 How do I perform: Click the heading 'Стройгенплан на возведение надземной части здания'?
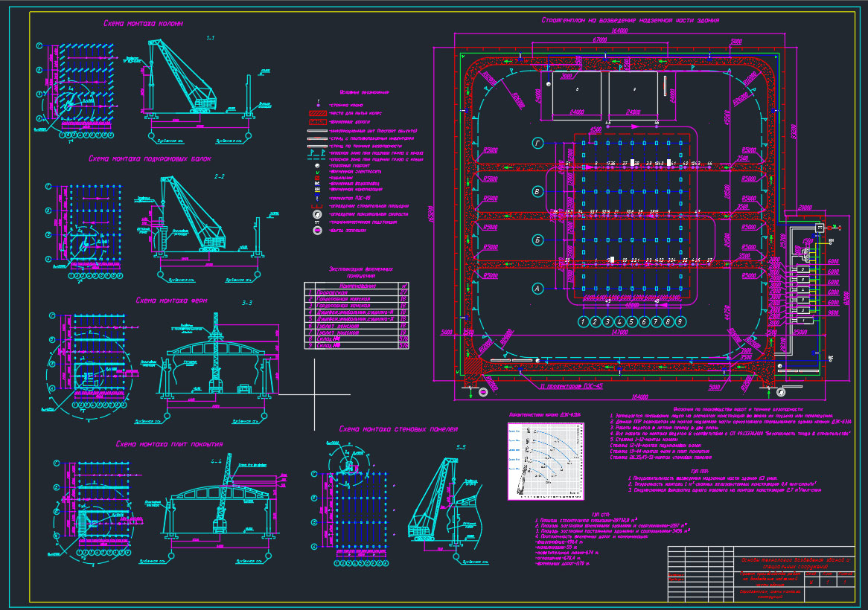[x=630, y=20]
